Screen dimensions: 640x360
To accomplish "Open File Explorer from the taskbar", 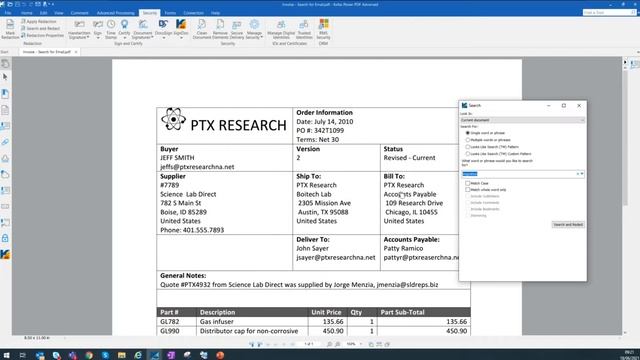I will coord(122,355).
